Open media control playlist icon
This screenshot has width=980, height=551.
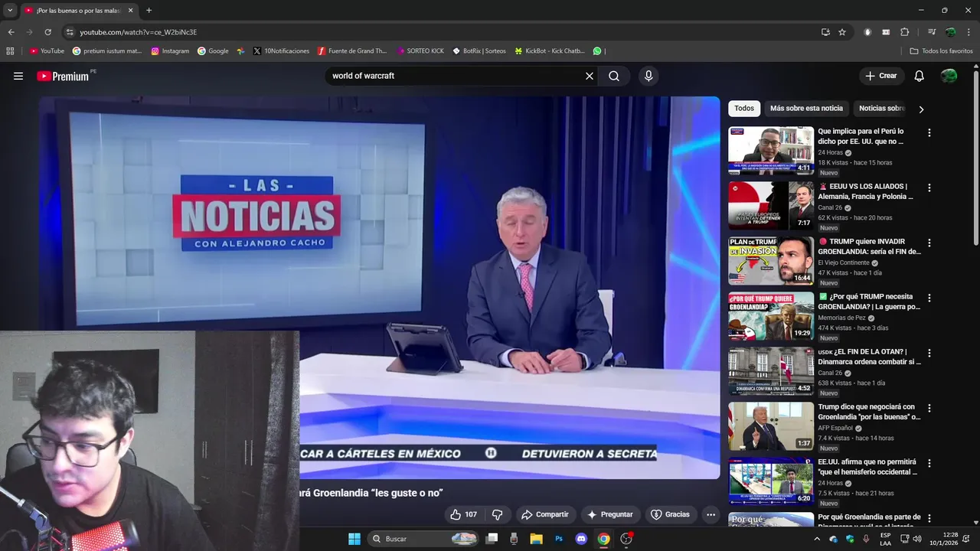click(932, 32)
